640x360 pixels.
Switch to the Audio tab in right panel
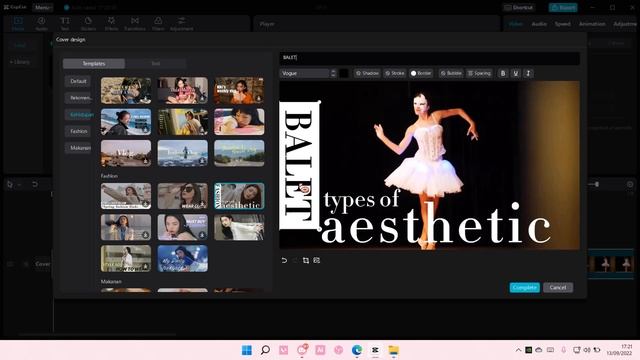point(539,24)
